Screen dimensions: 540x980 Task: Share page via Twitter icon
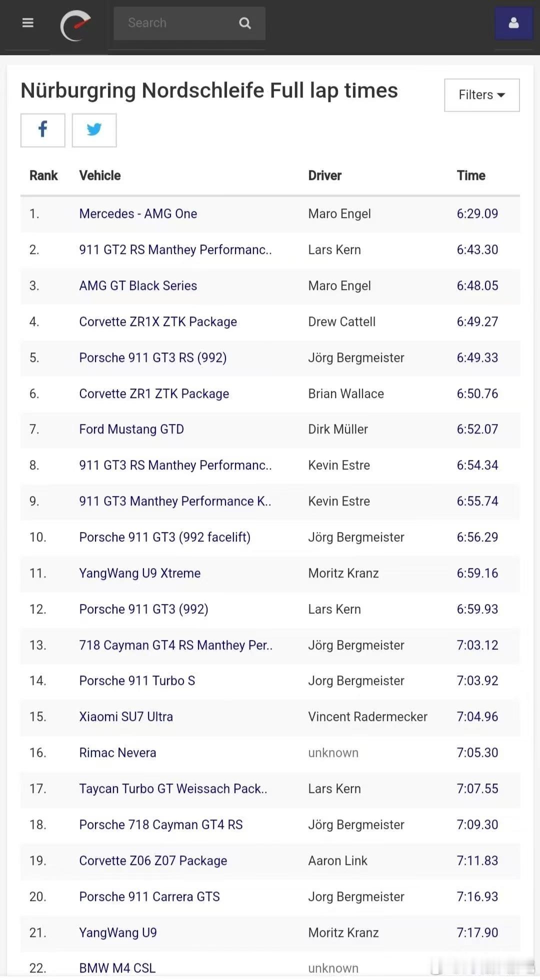tap(94, 130)
